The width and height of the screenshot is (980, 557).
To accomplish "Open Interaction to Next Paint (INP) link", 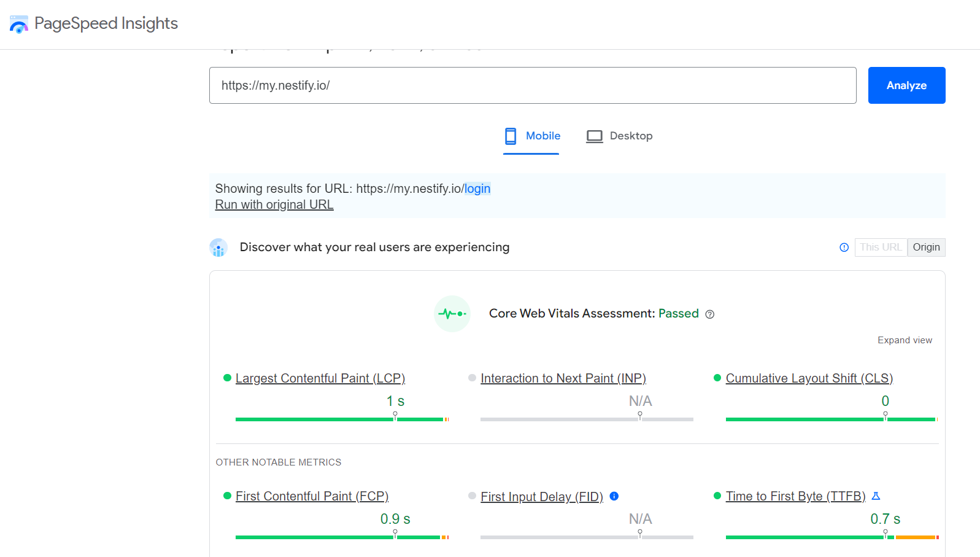I will pyautogui.click(x=563, y=378).
